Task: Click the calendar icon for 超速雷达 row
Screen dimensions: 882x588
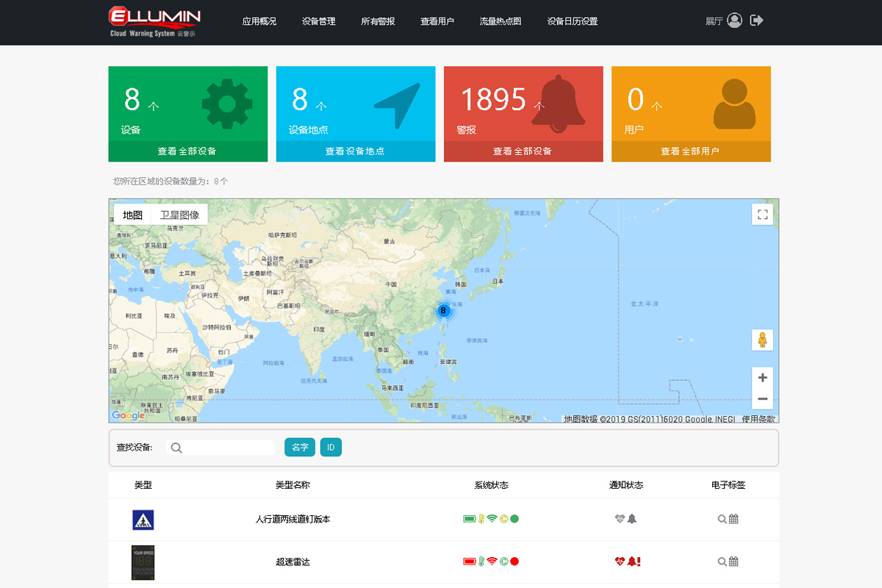Action: pos(734,562)
